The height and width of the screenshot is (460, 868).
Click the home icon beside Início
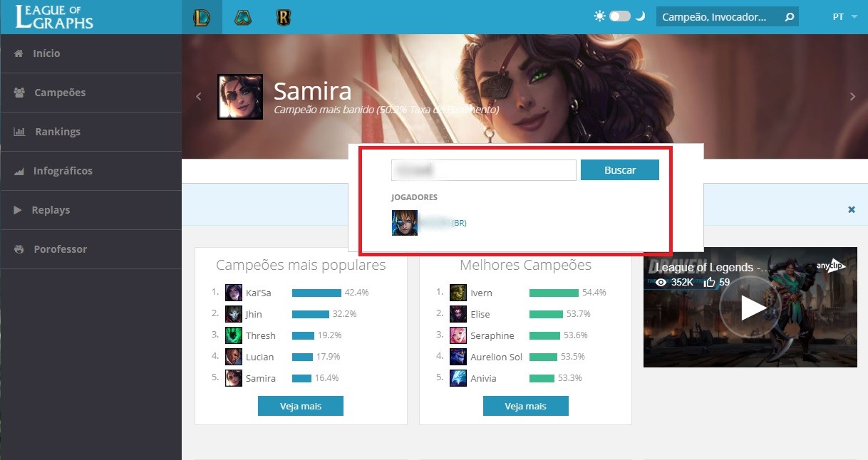[x=19, y=53]
